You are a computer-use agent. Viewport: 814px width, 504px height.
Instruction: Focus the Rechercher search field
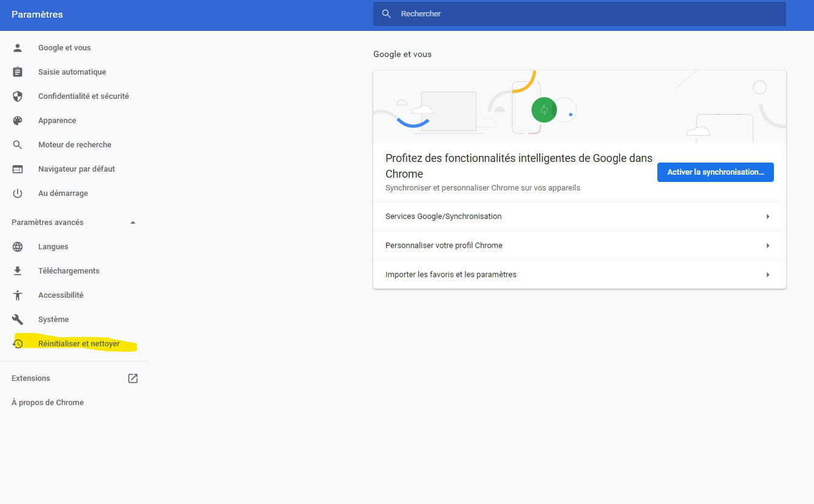point(580,14)
